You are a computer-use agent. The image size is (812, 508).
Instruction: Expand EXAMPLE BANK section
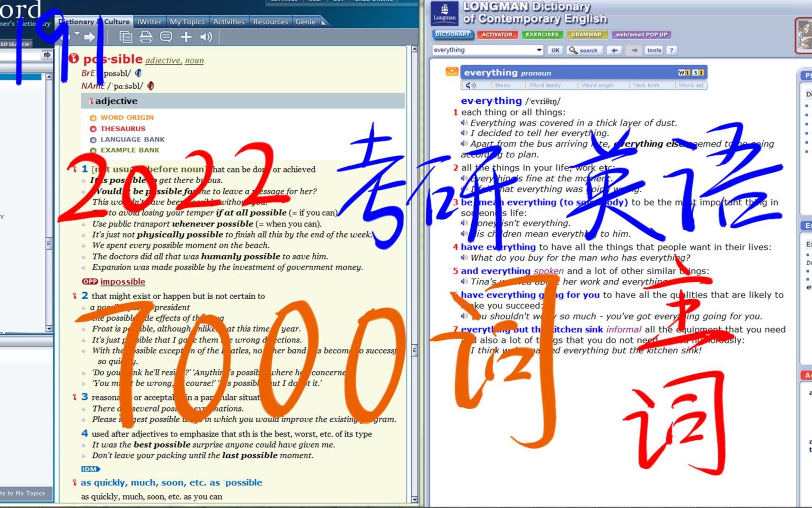click(x=125, y=150)
